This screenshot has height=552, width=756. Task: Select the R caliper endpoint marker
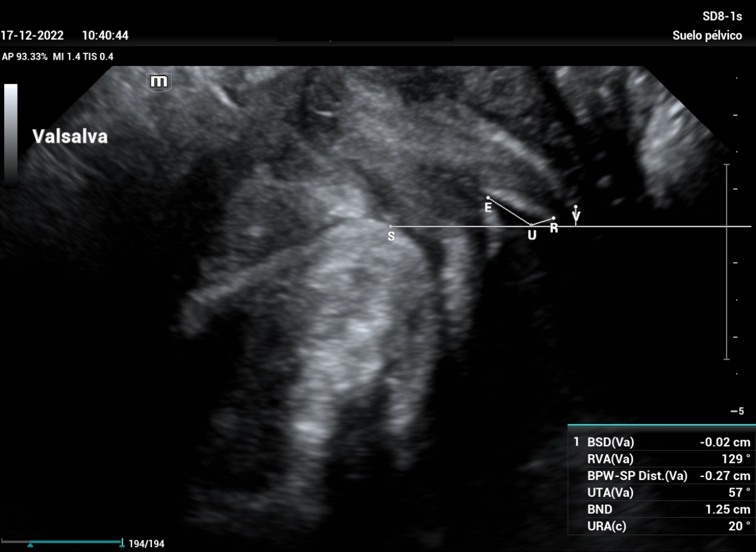coord(553,219)
